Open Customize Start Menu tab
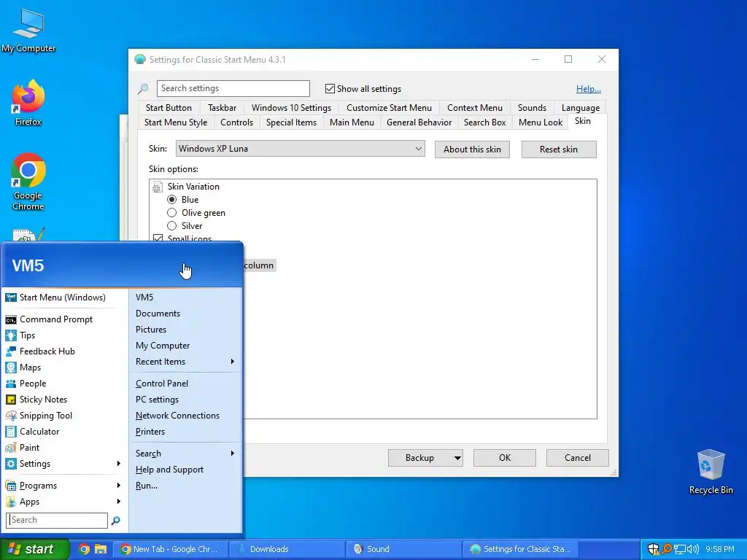Image resolution: width=747 pixels, height=560 pixels. point(389,108)
